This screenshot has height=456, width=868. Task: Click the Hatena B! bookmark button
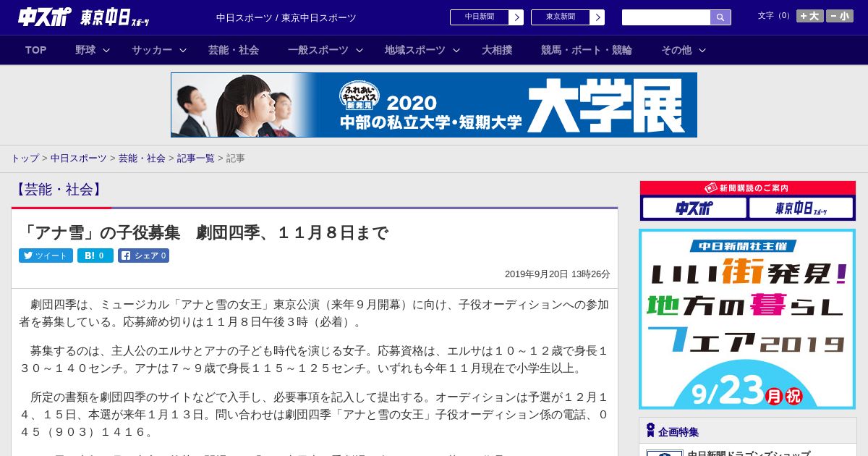(95, 256)
